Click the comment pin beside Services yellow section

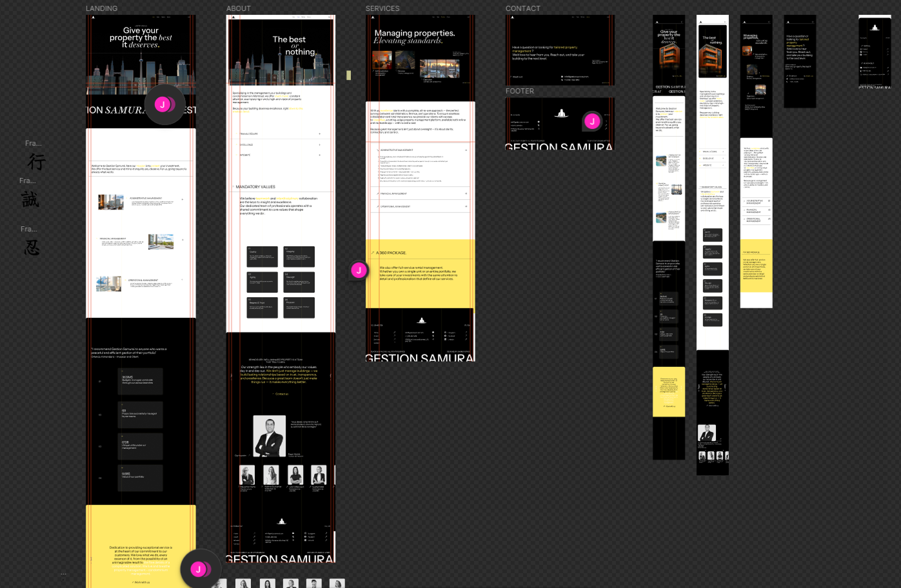[359, 271]
